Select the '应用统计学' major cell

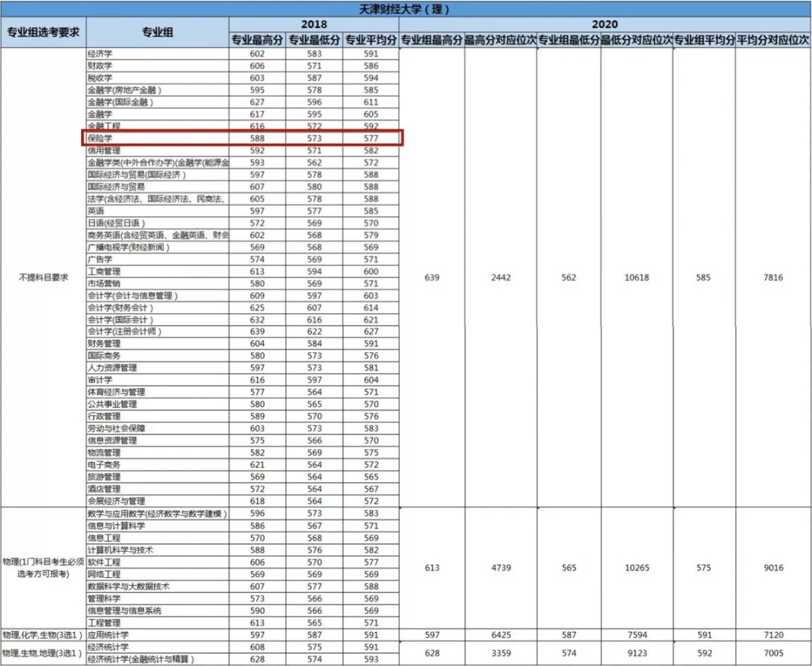157,634
